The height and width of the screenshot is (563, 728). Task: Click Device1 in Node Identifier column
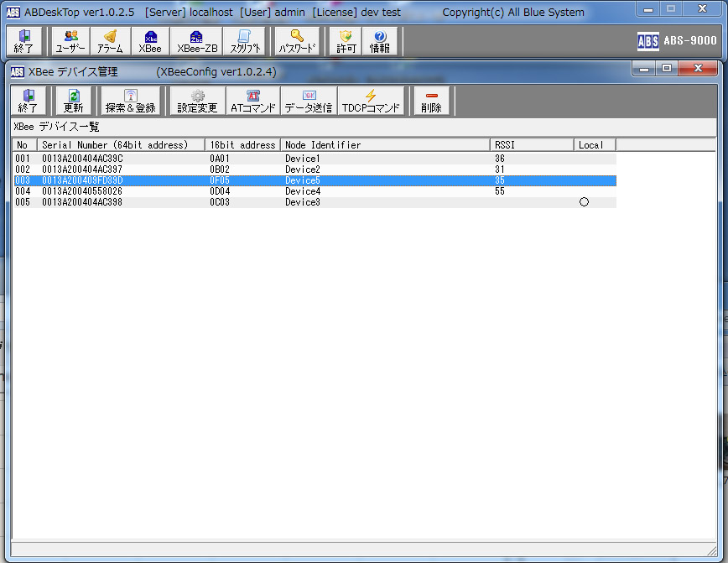[x=303, y=159]
